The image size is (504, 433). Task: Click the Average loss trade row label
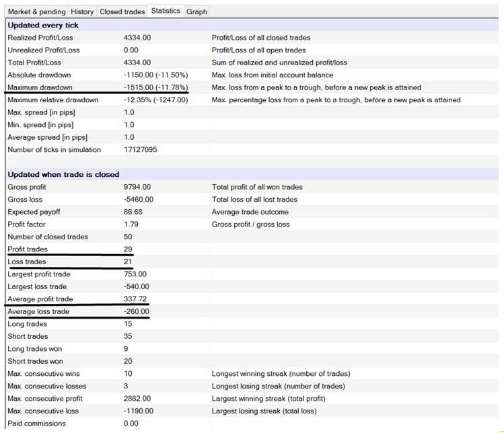click(x=38, y=311)
